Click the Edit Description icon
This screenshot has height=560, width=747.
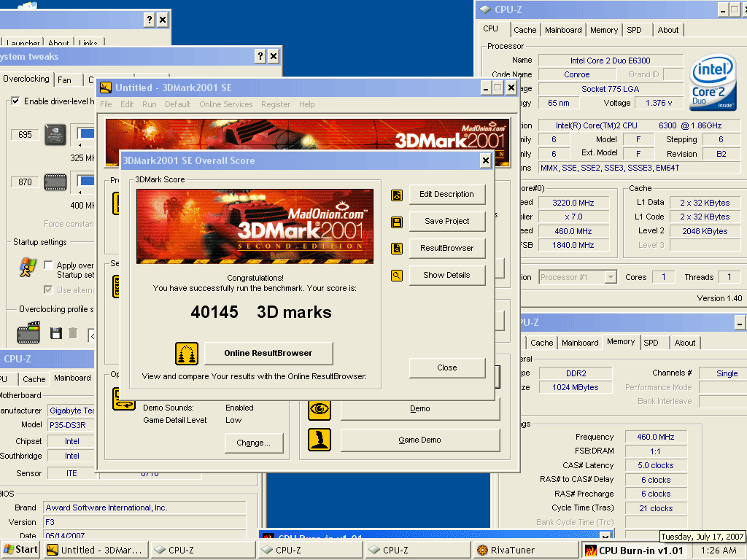coord(396,195)
